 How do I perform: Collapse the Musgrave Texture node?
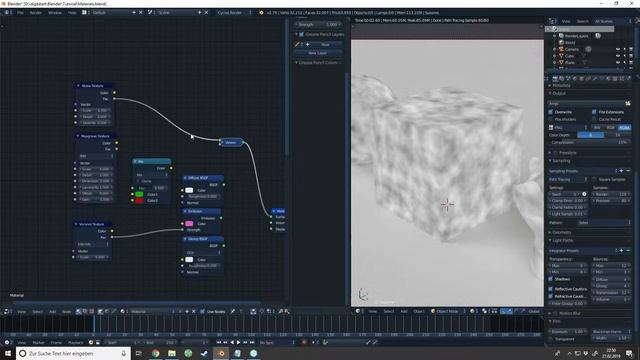[x=78, y=136]
